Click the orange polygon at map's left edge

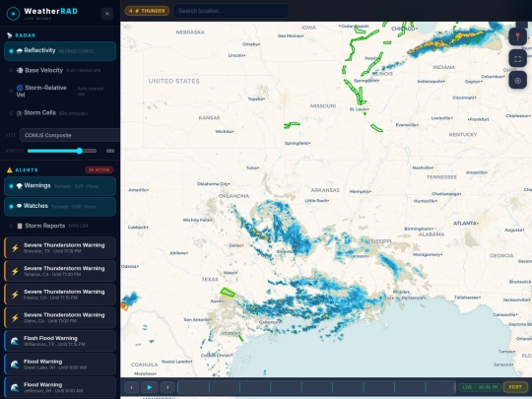(x=124, y=306)
